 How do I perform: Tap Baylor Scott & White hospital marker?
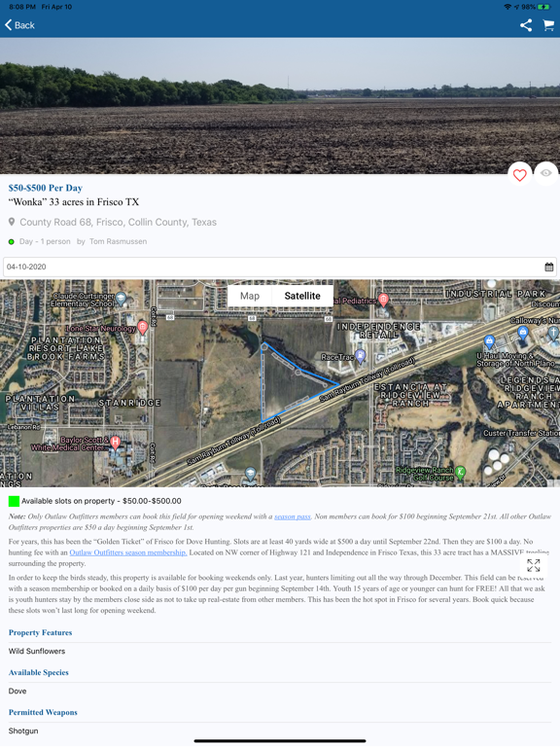(115, 443)
